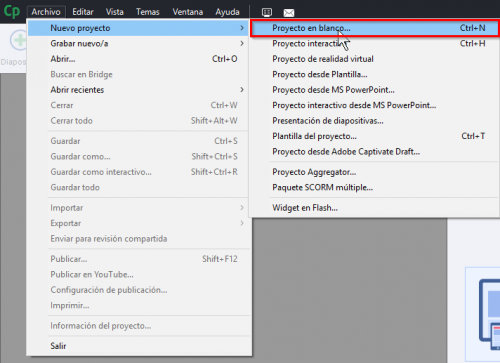The width and height of the screenshot is (500, 363).
Task: Select Proyecto en blanco...
Action: pos(374,28)
